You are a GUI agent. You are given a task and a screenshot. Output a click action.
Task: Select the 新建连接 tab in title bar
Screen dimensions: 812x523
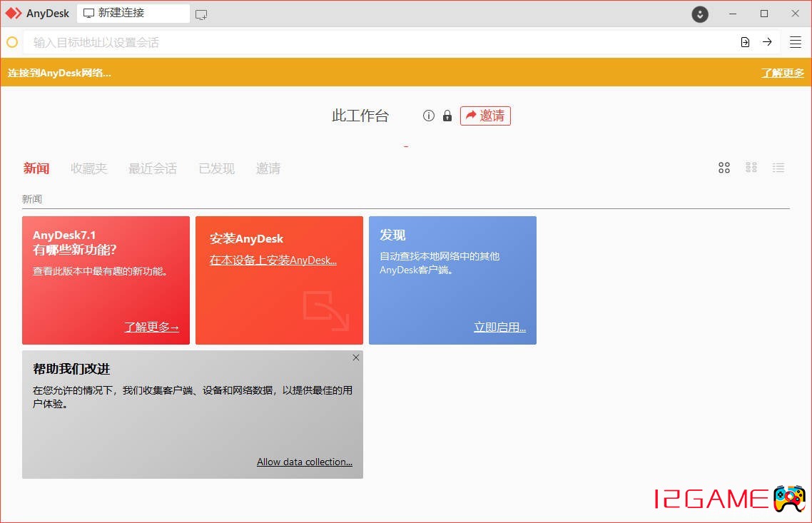pyautogui.click(x=133, y=13)
